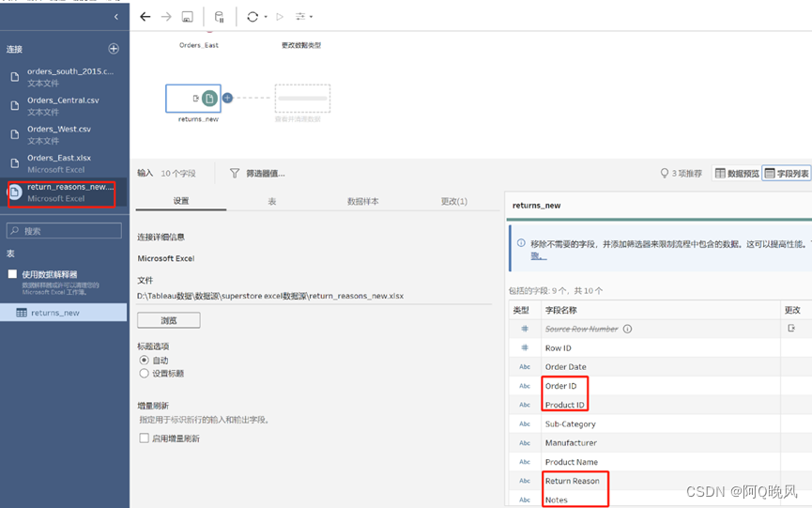Select the Return Reason field name

pos(573,481)
